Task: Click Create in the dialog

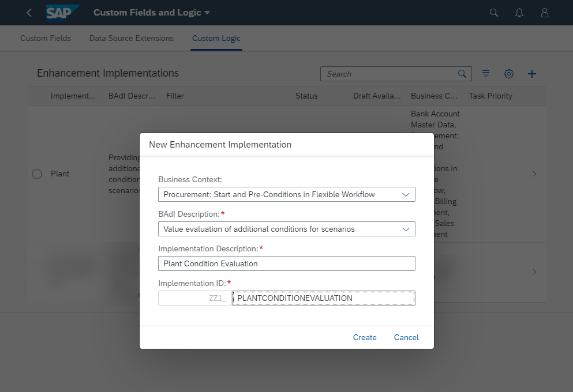Action: (365, 337)
